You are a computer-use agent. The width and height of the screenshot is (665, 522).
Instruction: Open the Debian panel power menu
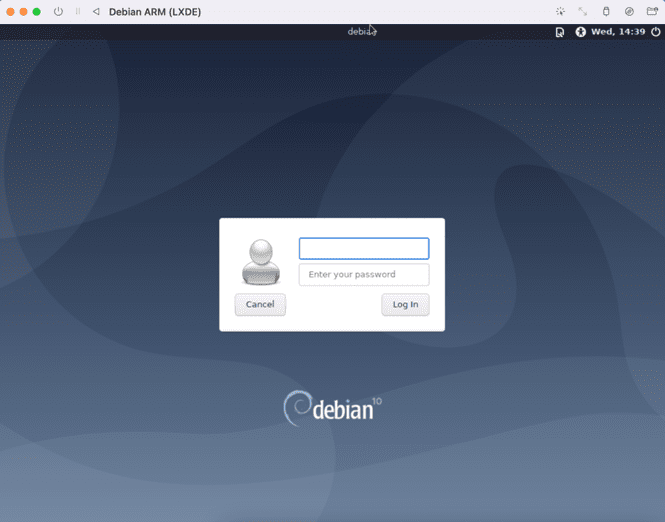tap(656, 32)
